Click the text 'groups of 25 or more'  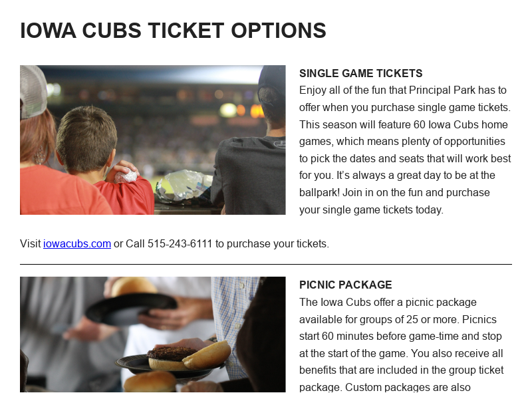(401, 319)
